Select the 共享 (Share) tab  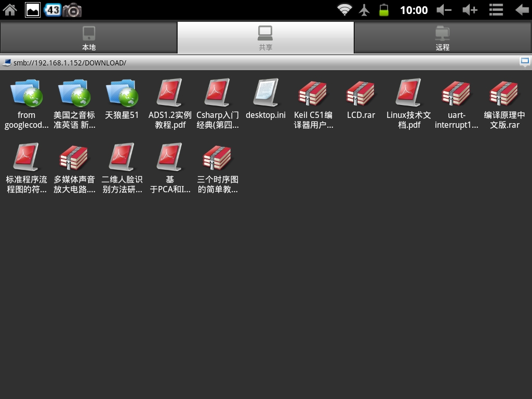[265, 37]
